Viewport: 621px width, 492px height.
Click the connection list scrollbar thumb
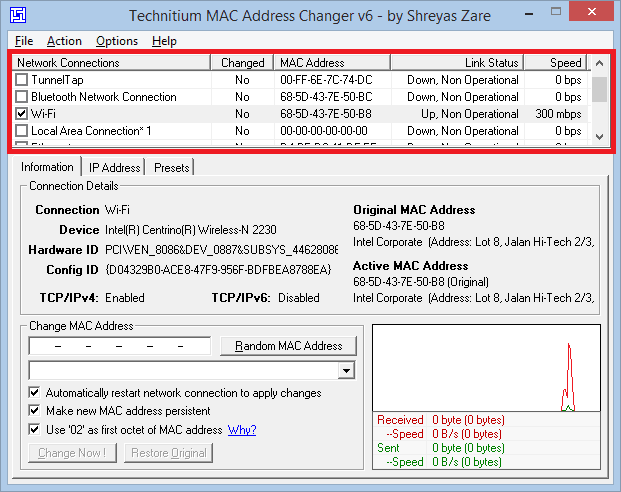click(x=600, y=89)
